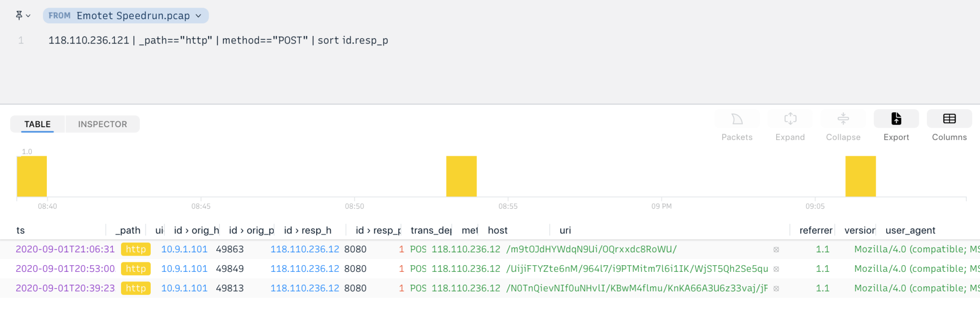Select the histogram bar near 08:40

[32, 176]
